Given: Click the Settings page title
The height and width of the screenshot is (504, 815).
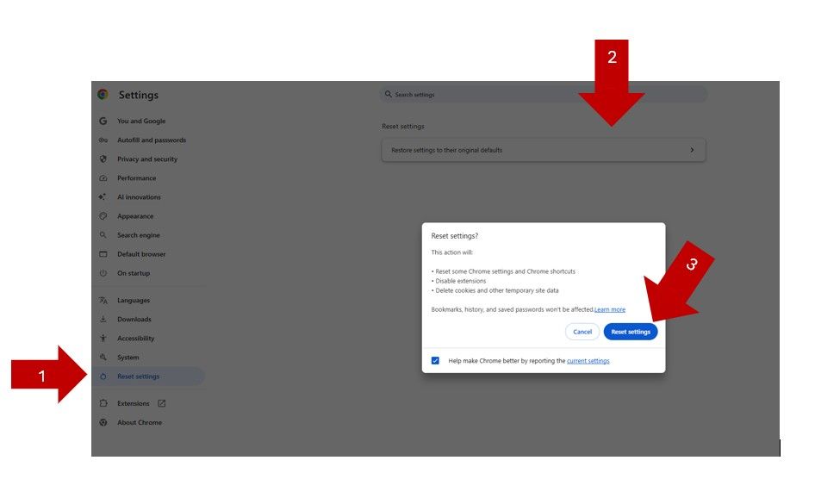Looking at the screenshot, I should click(138, 95).
